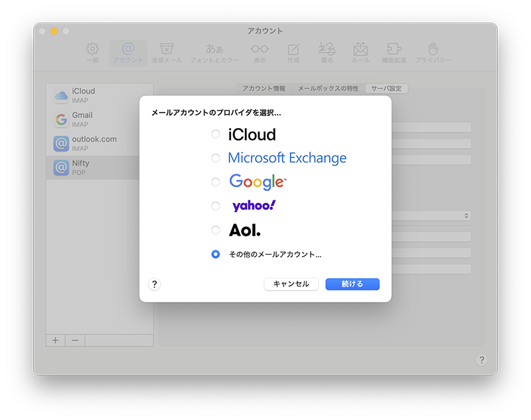Open the 作成 (Composing) pane
Screen dimensions: 531x420
[293, 52]
